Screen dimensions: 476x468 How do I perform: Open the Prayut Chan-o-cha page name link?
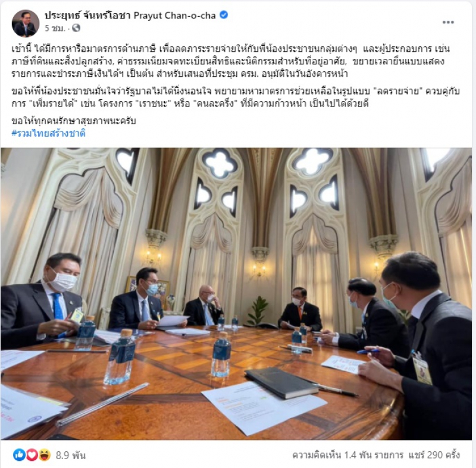pos(130,15)
